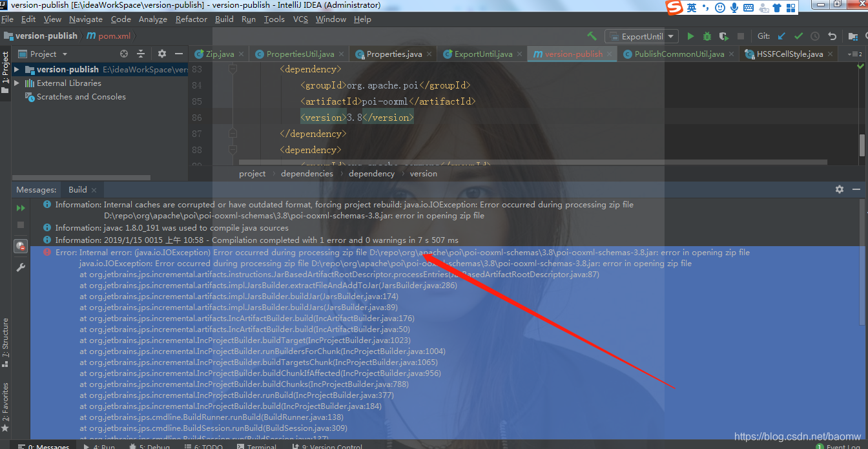Click the Sogou microphone voice input icon
Screen dimensions: 868x449
click(x=734, y=8)
